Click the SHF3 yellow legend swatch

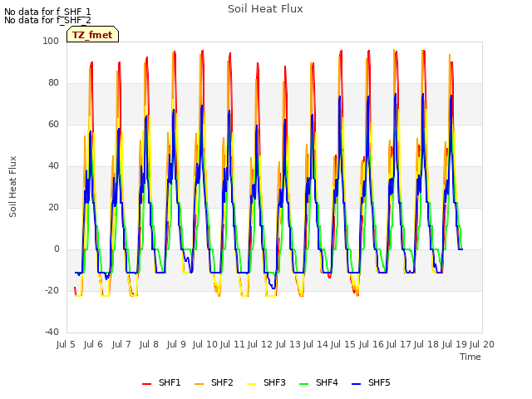pos(251,383)
